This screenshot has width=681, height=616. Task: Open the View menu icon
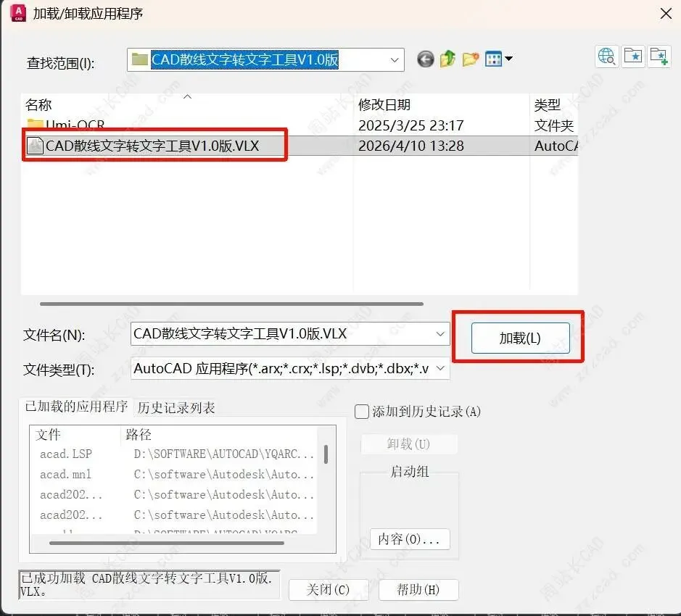click(x=493, y=59)
